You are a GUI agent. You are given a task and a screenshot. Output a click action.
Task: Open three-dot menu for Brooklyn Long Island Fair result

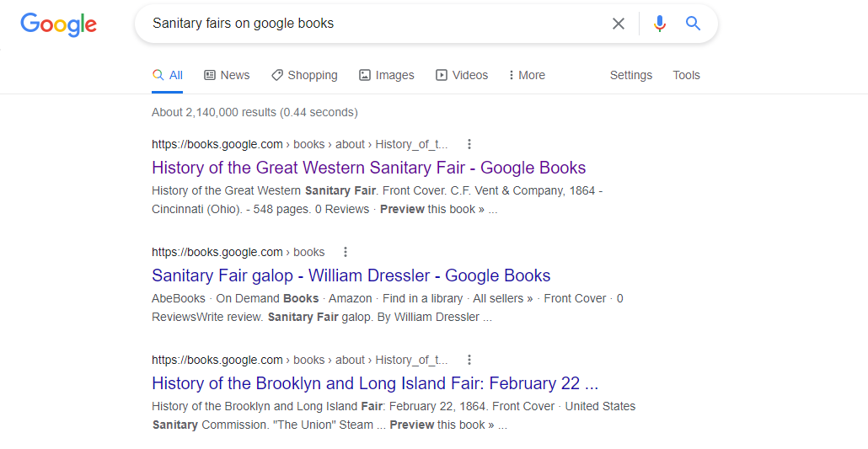469,360
